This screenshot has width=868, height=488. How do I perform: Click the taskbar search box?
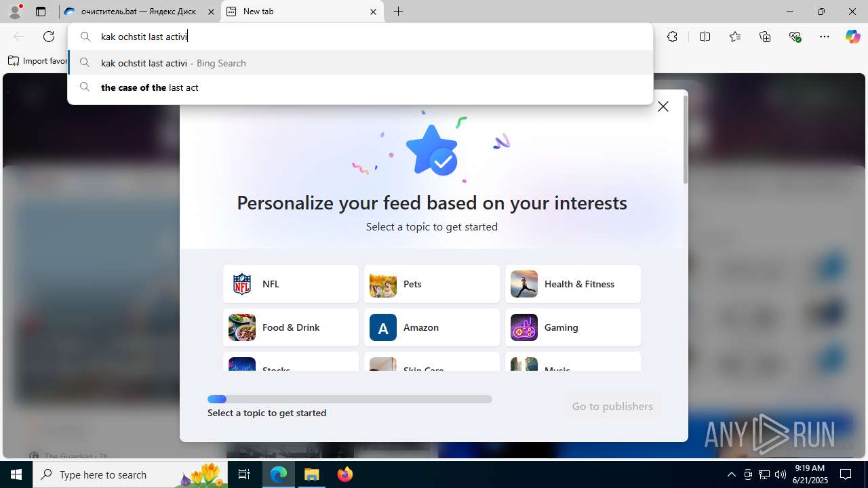(130, 474)
